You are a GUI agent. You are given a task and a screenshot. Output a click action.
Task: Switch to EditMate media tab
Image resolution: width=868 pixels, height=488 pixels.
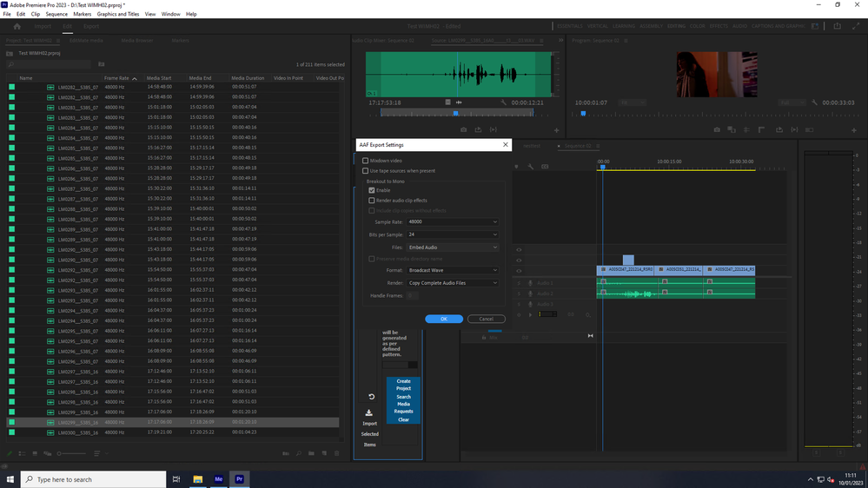(x=86, y=41)
